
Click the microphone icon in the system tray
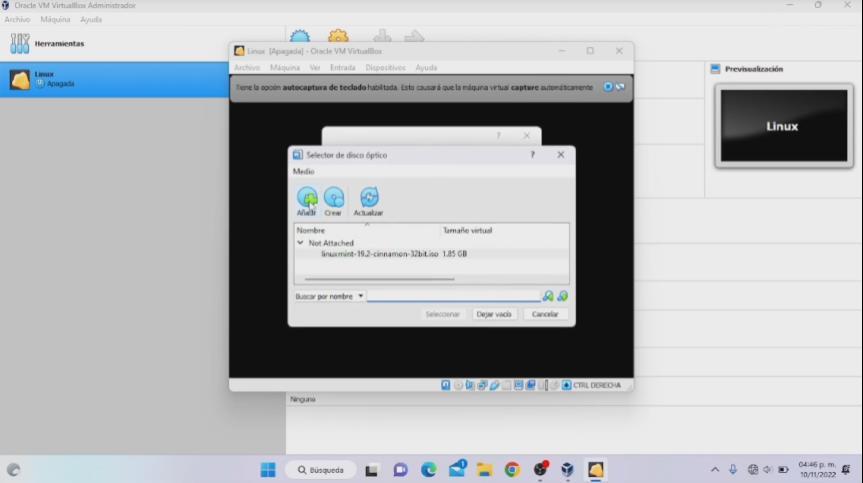click(733, 469)
